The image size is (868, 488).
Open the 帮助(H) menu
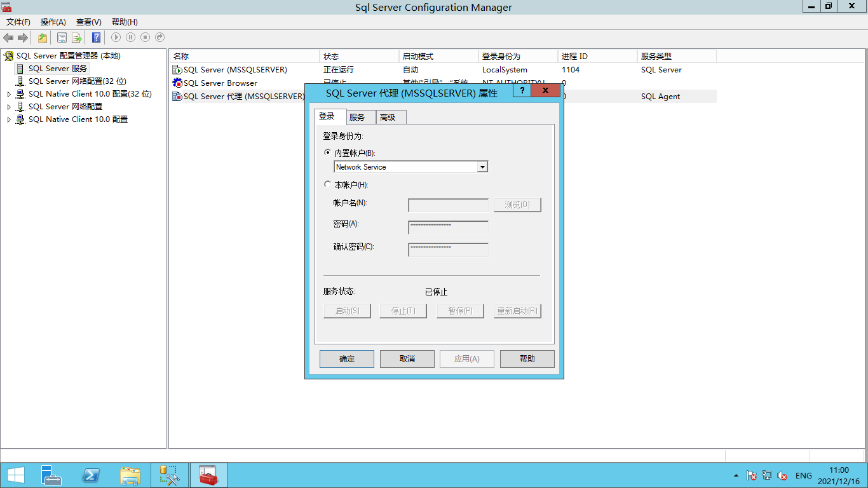point(125,22)
